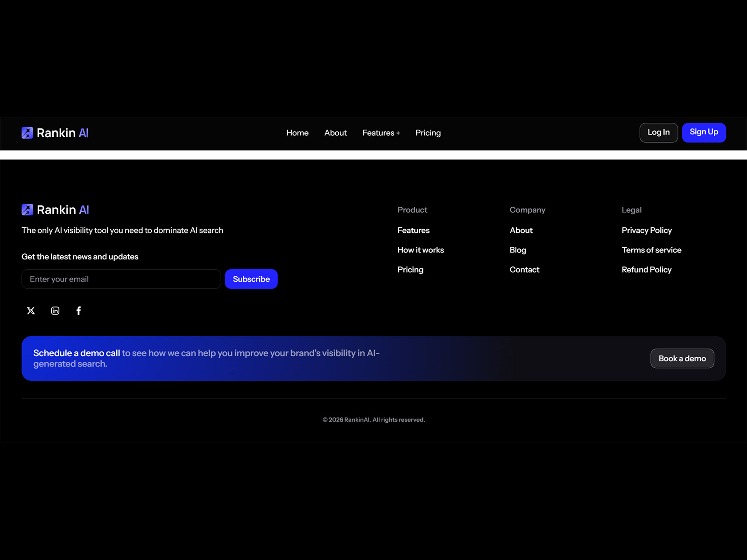This screenshot has width=747, height=560.
Task: Open Terms of service link
Action: (651, 250)
